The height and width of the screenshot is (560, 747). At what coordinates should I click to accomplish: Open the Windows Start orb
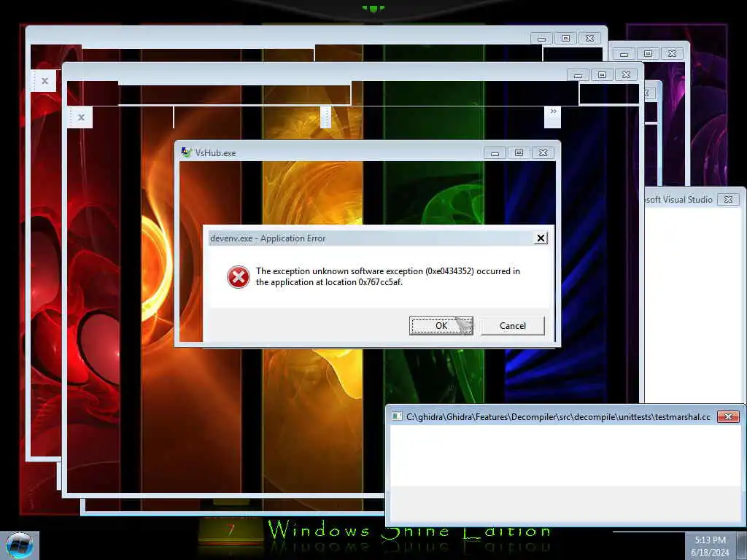[x=20, y=545]
